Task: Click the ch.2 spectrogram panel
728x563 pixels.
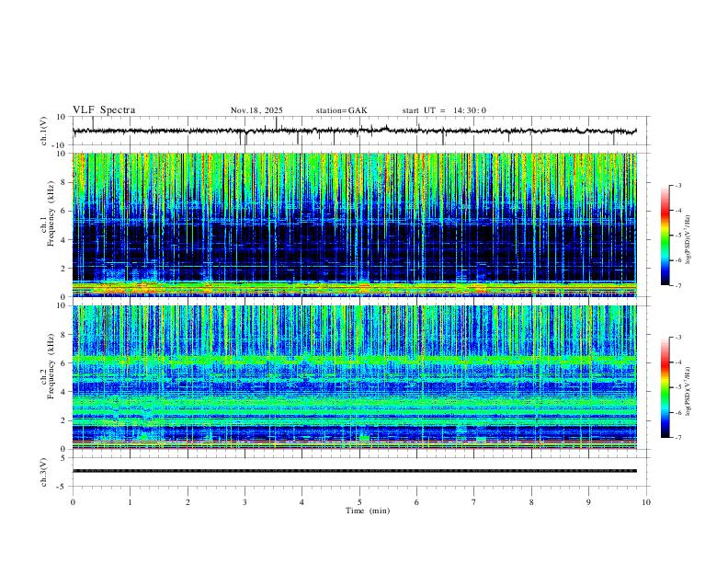Action: click(x=355, y=377)
